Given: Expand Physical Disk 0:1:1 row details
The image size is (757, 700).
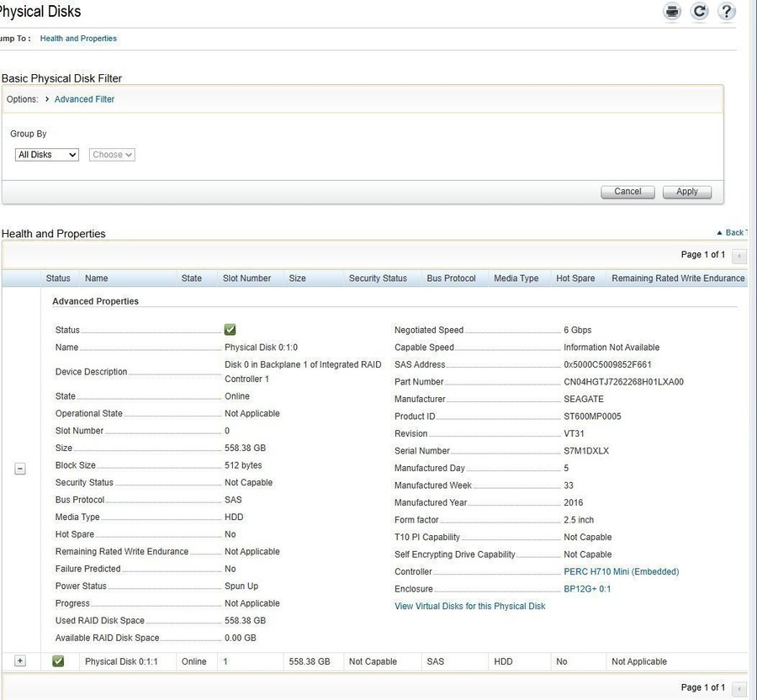Looking at the screenshot, I should pyautogui.click(x=20, y=661).
